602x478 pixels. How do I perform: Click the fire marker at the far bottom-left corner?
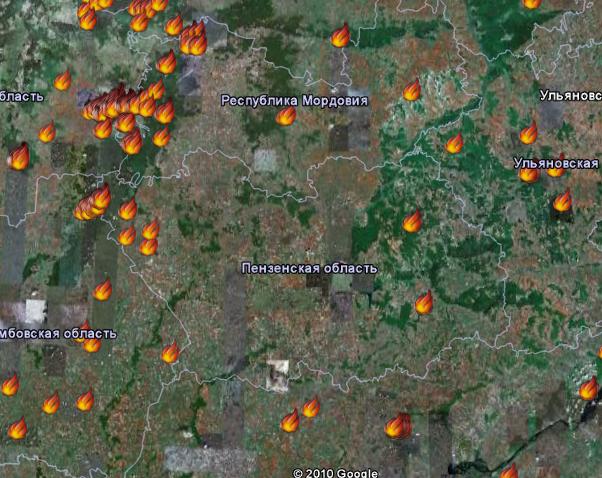pyautogui.click(x=17, y=428)
